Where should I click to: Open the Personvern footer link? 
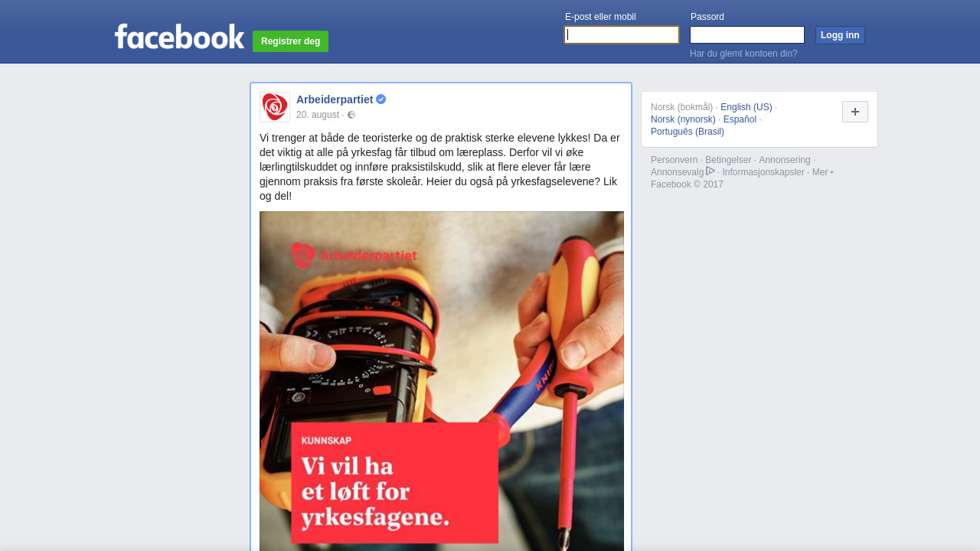click(x=674, y=160)
